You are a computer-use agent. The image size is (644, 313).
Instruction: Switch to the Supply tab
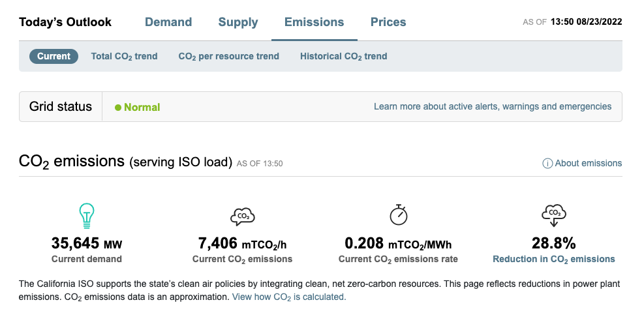click(x=238, y=22)
